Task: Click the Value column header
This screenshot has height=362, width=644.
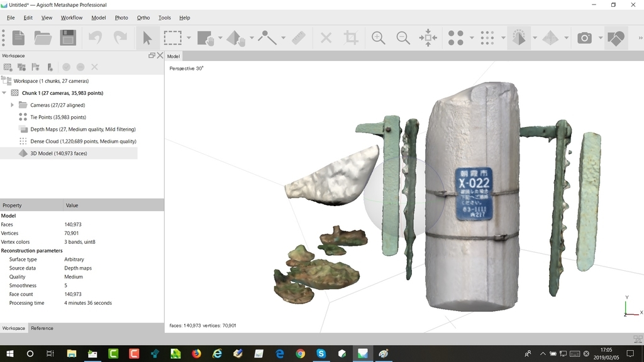Action: (114, 206)
